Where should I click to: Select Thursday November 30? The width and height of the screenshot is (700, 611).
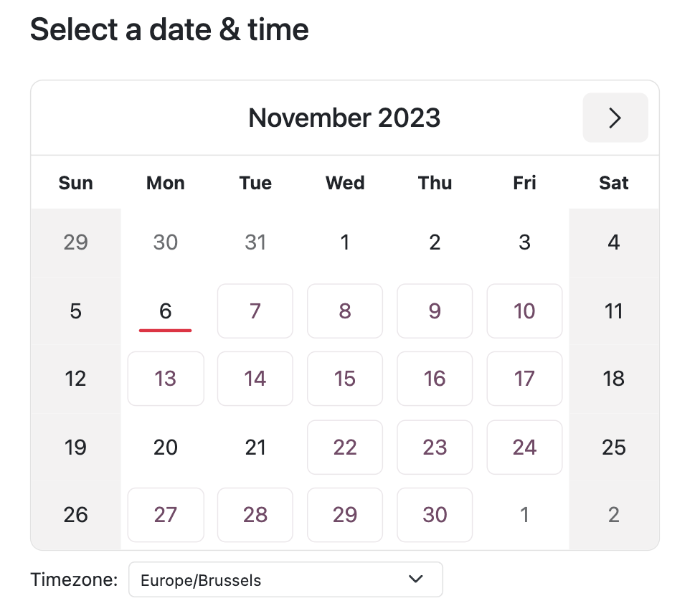coord(435,515)
